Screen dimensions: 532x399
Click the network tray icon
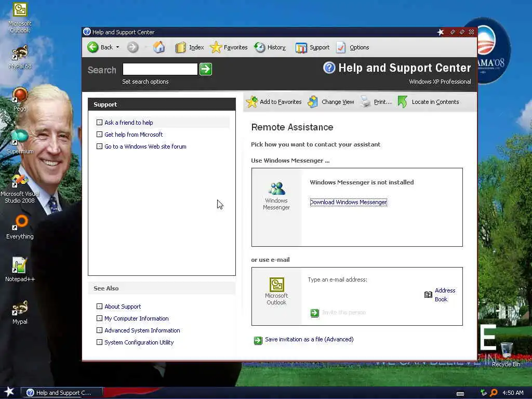484,393
